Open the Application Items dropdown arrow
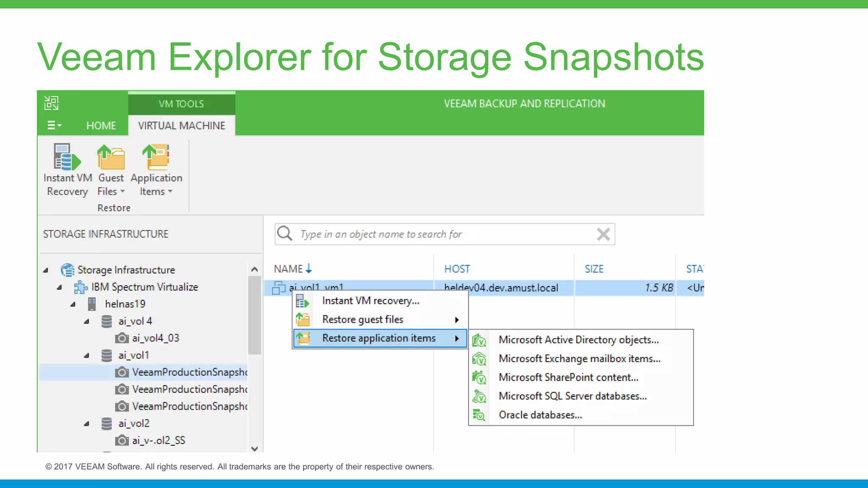The height and width of the screenshot is (488, 868). 170,191
